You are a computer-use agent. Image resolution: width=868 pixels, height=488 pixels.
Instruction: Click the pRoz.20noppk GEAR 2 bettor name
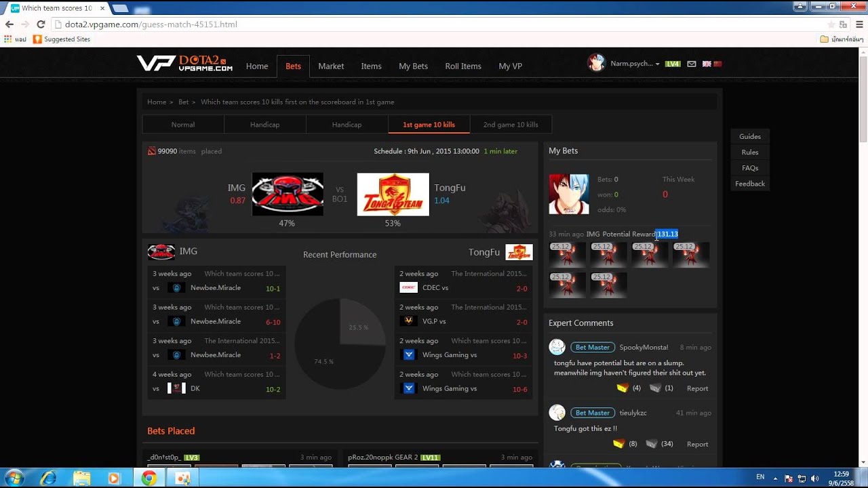pos(383,457)
